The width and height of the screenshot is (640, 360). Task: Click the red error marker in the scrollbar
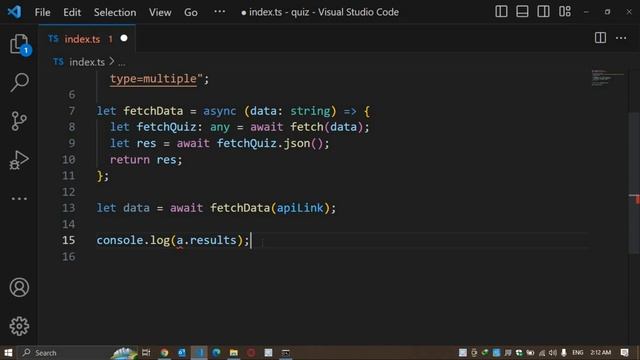pos(637,200)
